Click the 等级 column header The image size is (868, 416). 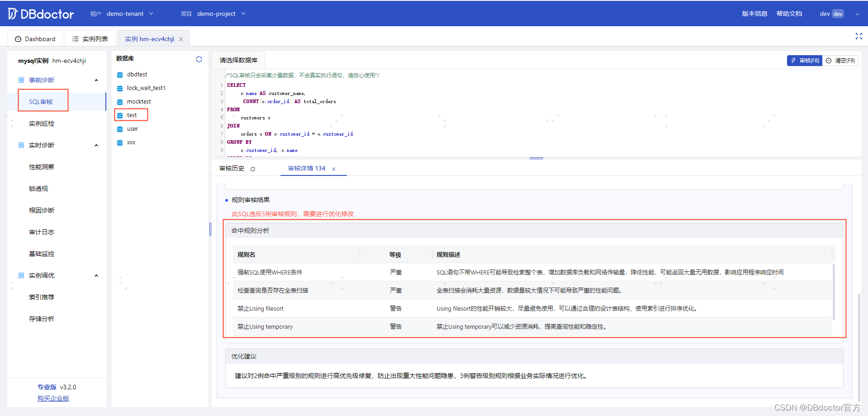395,255
